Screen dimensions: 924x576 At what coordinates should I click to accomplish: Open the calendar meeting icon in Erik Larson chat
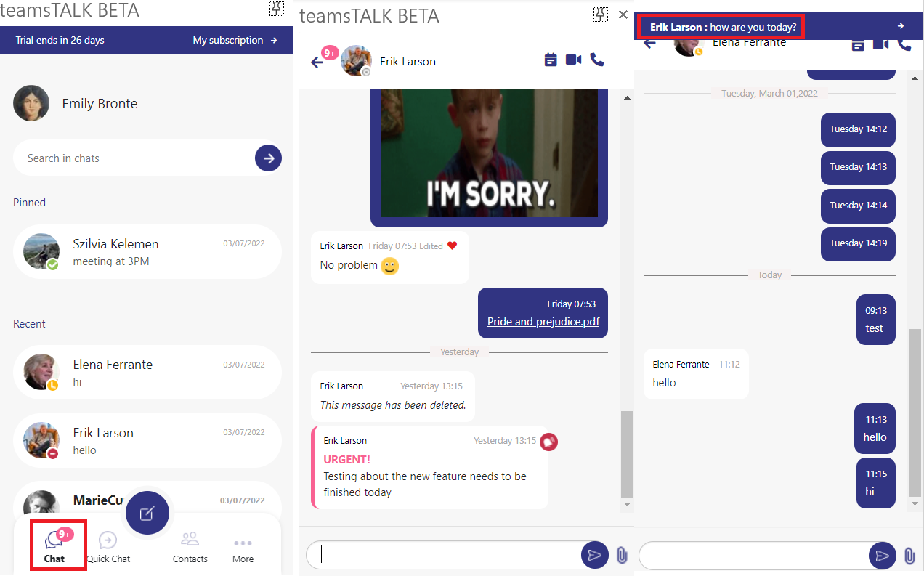click(x=551, y=60)
